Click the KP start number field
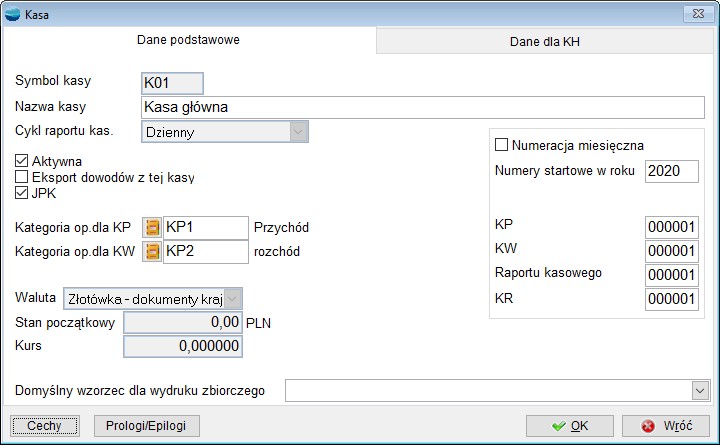Image resolution: width=720 pixels, height=445 pixels. pyautogui.click(x=671, y=227)
